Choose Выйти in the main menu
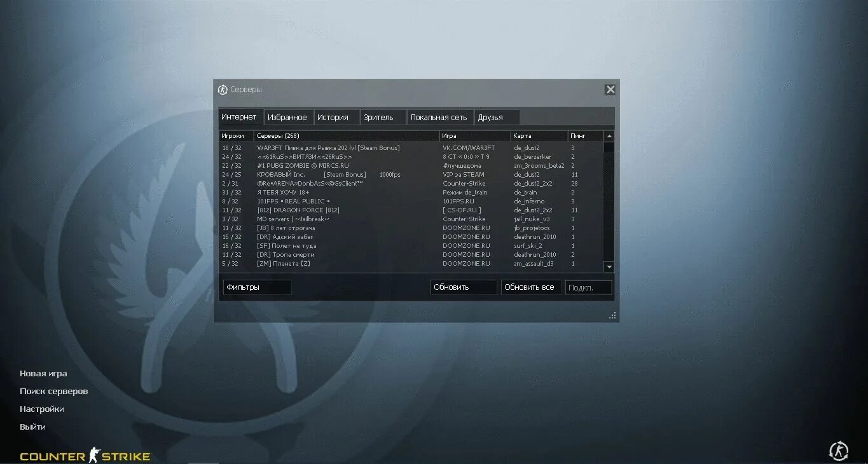Image resolution: width=868 pixels, height=464 pixels. 32,427
